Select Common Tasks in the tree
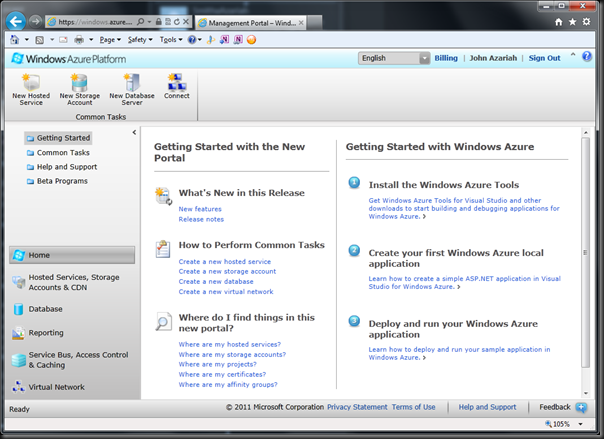 [62, 152]
